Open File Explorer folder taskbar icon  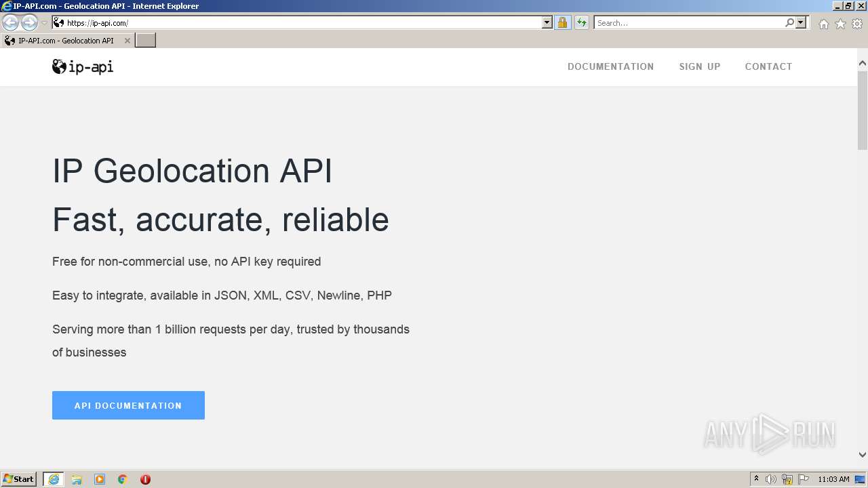coord(77,479)
